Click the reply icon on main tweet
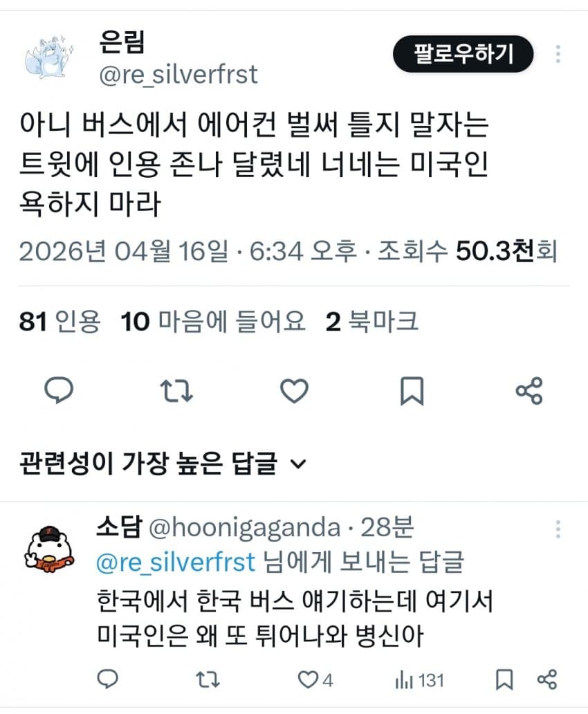588x714 pixels. (x=59, y=390)
